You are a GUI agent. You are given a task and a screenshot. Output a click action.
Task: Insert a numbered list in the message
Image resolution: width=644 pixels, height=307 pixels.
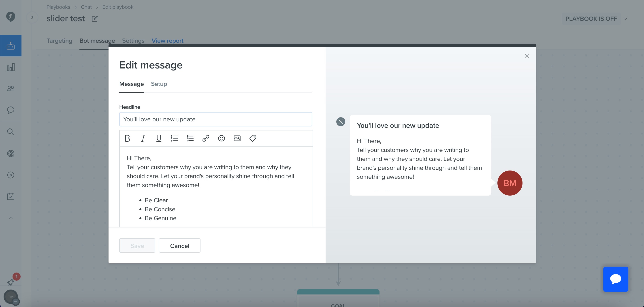pos(175,138)
